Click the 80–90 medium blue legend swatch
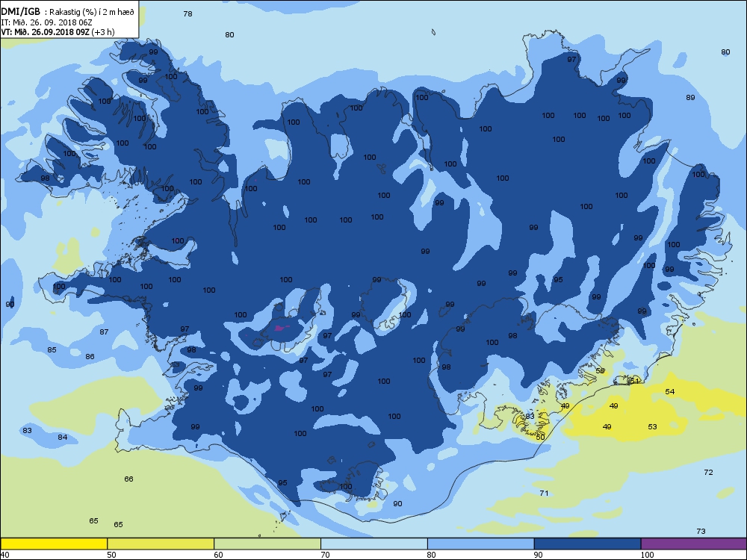The height and width of the screenshot is (560, 747). pos(480,544)
